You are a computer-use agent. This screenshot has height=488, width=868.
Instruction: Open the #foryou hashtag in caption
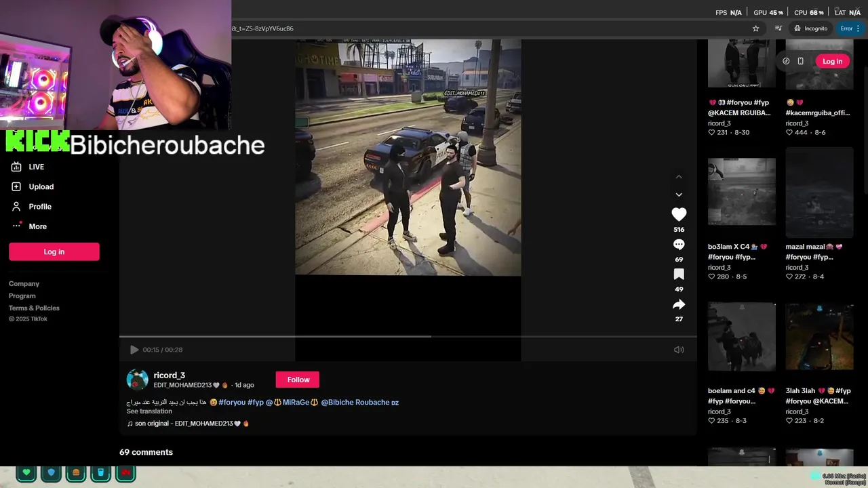click(232, 403)
